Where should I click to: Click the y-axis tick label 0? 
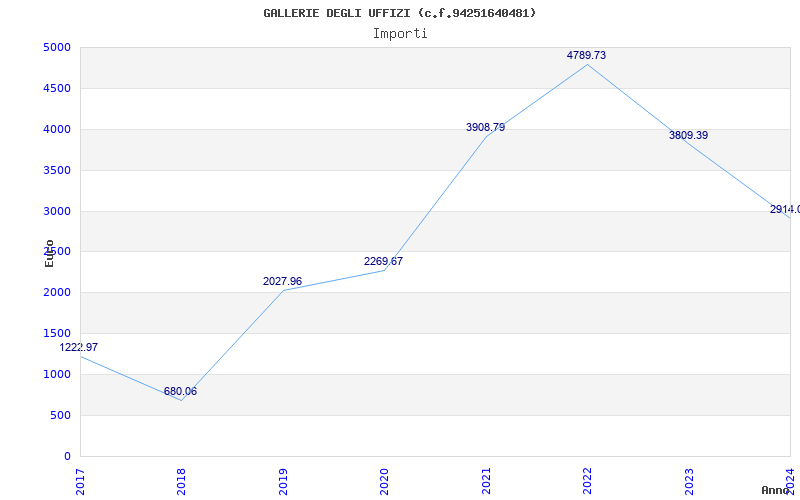[67, 456]
